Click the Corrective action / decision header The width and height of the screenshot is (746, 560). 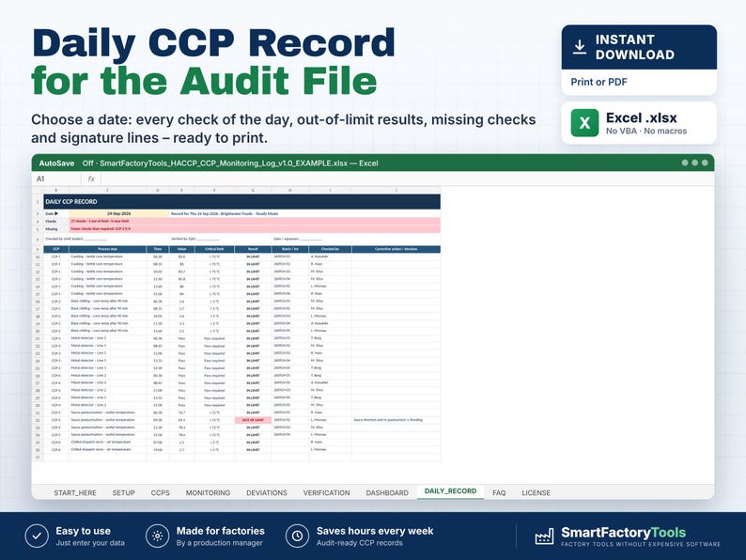[396, 249]
